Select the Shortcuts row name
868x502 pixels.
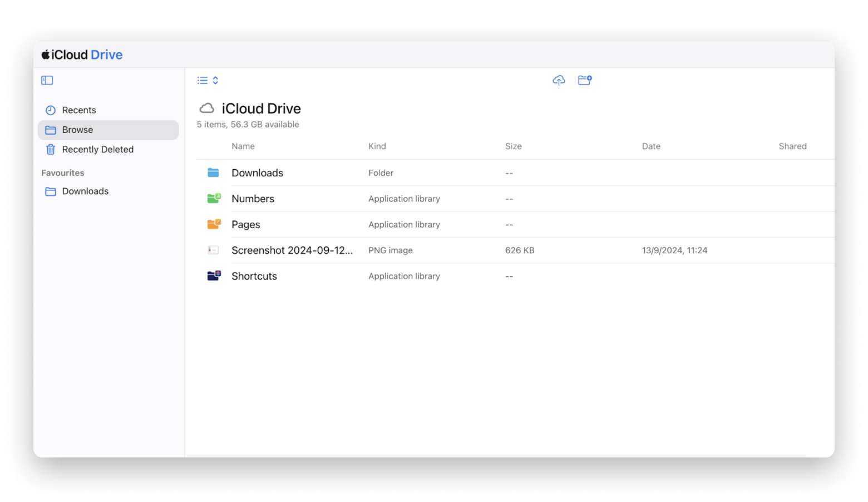click(254, 276)
